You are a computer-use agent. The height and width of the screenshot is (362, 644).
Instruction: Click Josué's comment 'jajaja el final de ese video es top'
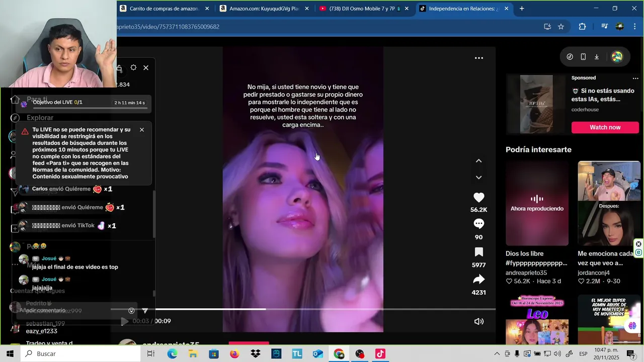click(x=75, y=267)
